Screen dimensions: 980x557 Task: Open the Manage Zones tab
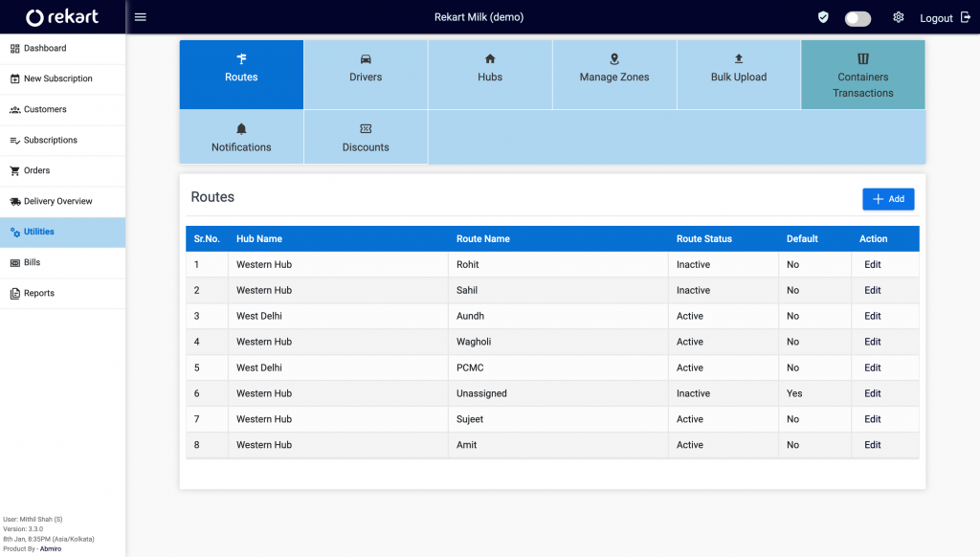(614, 75)
